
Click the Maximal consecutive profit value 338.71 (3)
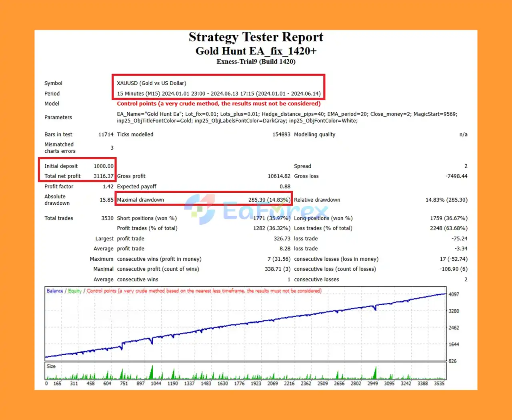(278, 269)
